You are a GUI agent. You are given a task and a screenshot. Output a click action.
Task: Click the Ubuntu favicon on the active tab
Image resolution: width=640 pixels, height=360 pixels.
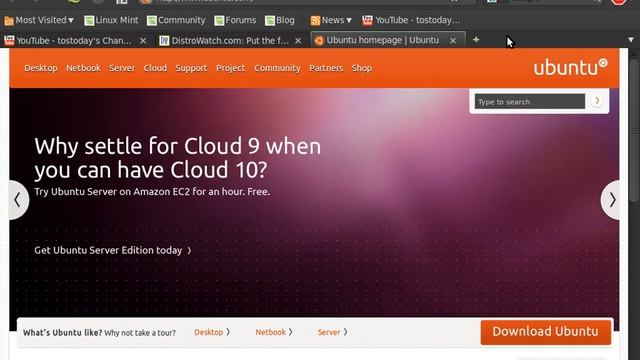point(319,40)
